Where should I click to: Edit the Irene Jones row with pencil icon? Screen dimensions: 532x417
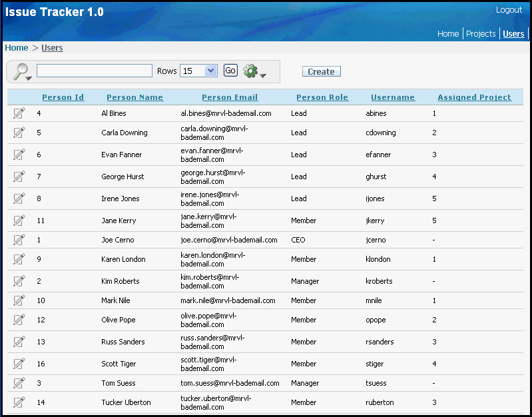pos(19,199)
